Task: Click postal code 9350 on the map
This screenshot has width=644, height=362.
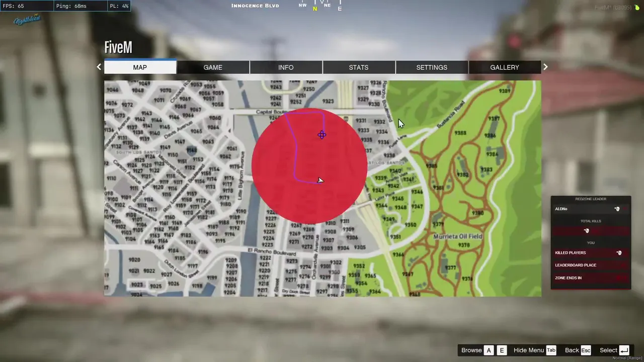Action: [x=410, y=225]
